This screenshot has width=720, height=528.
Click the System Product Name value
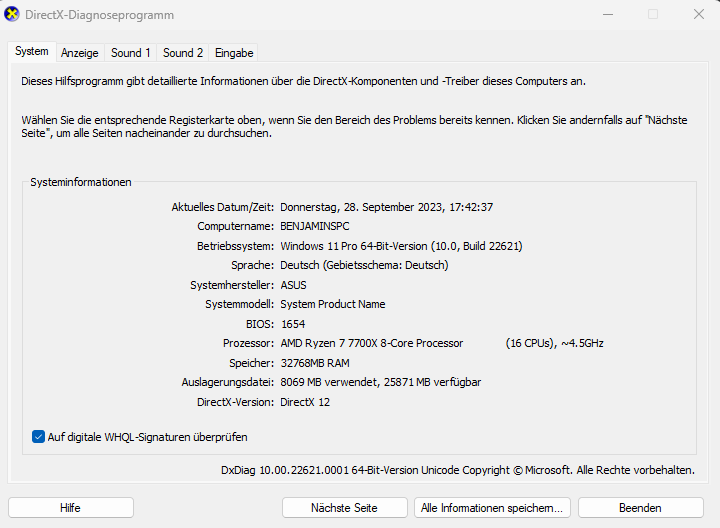(333, 304)
